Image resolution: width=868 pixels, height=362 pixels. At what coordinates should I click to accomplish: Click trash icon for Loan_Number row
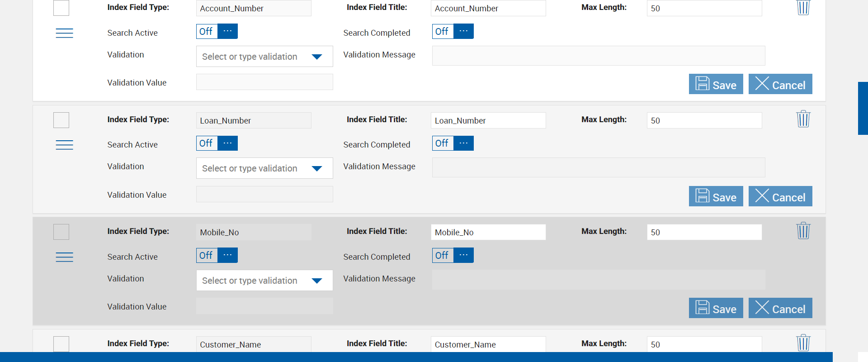pos(803,119)
